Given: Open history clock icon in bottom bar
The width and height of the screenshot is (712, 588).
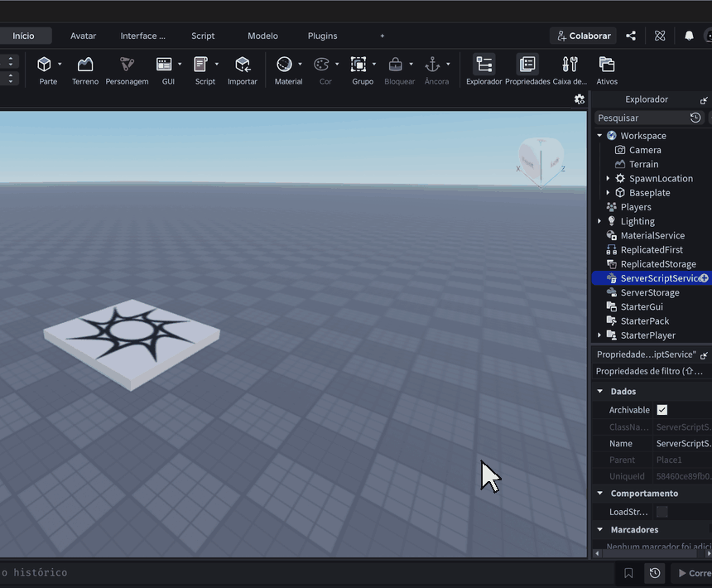Looking at the screenshot, I should [655, 573].
